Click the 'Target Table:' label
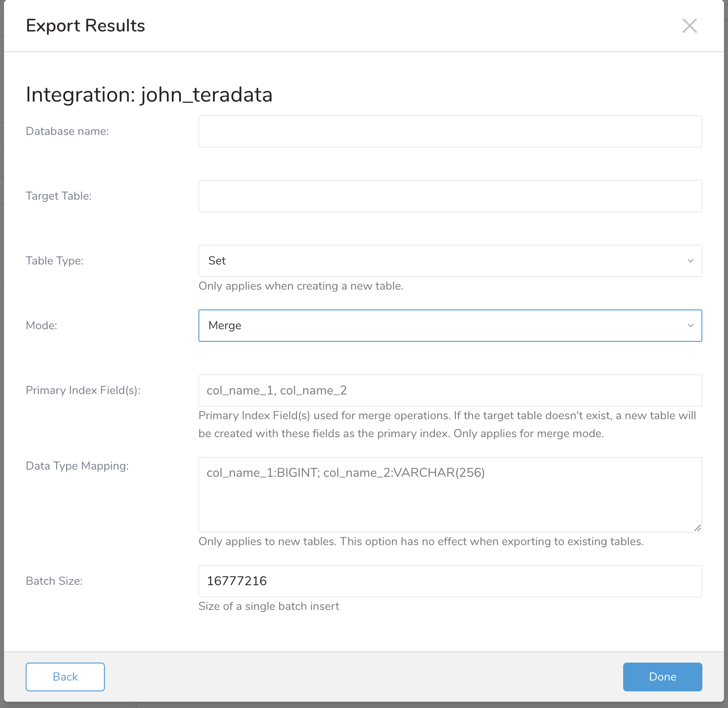 tap(58, 196)
